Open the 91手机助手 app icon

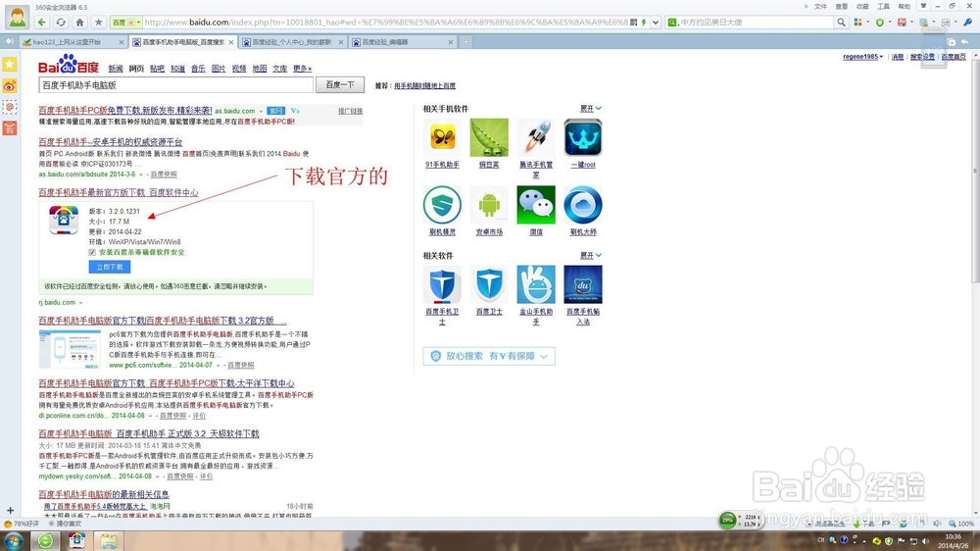[443, 137]
